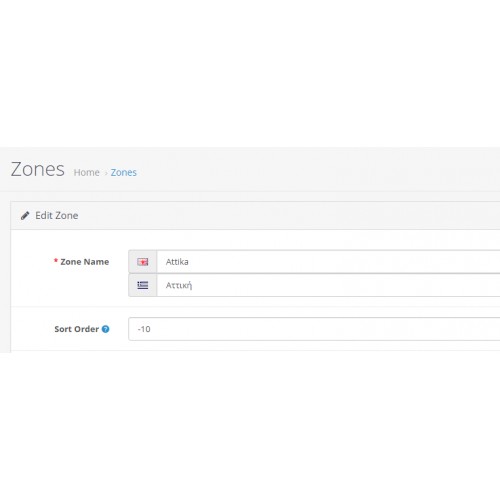Click the Zone Name label
500x500 pixels.
(85, 262)
